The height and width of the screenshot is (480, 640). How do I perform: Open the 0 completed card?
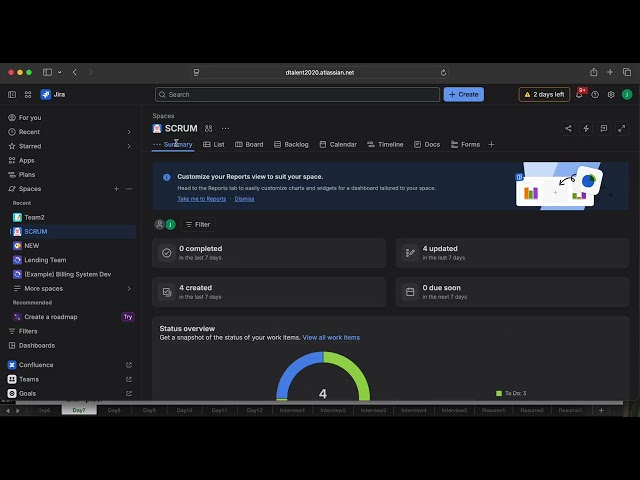tap(269, 253)
